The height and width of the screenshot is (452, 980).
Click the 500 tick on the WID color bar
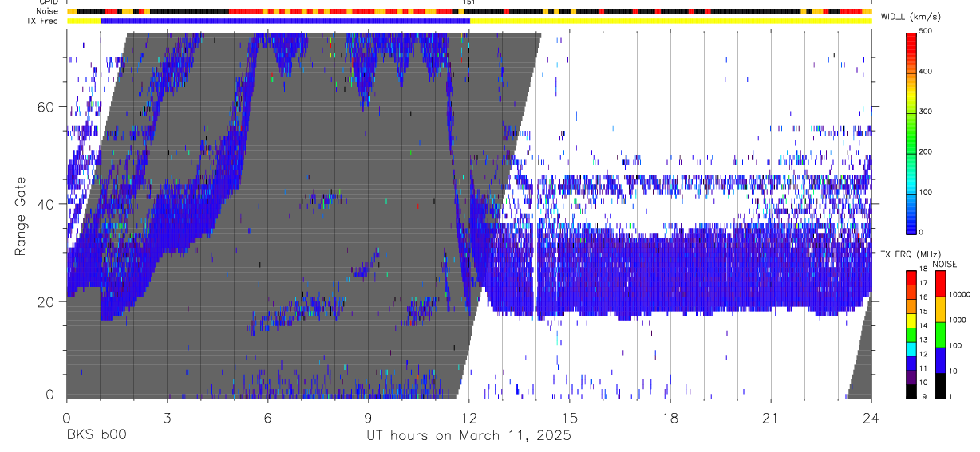coord(927,31)
